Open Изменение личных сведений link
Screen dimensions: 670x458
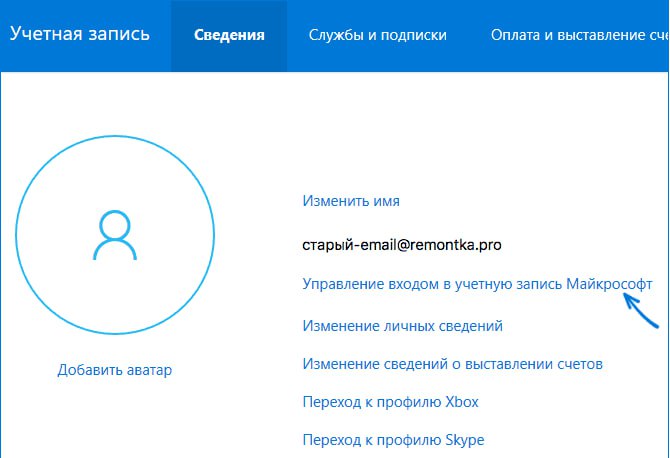pyautogui.click(x=403, y=326)
